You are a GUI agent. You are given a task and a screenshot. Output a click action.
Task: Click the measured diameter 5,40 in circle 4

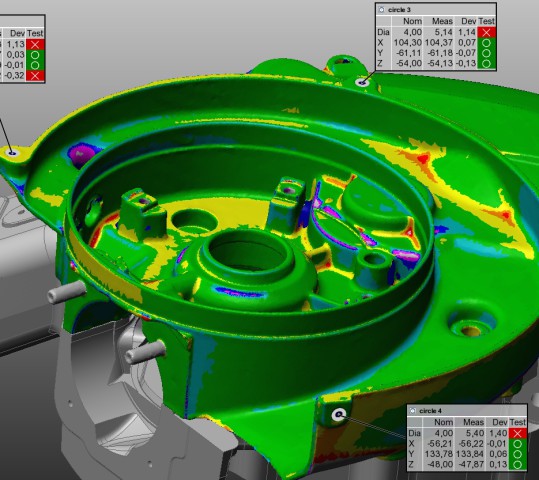click(476, 433)
